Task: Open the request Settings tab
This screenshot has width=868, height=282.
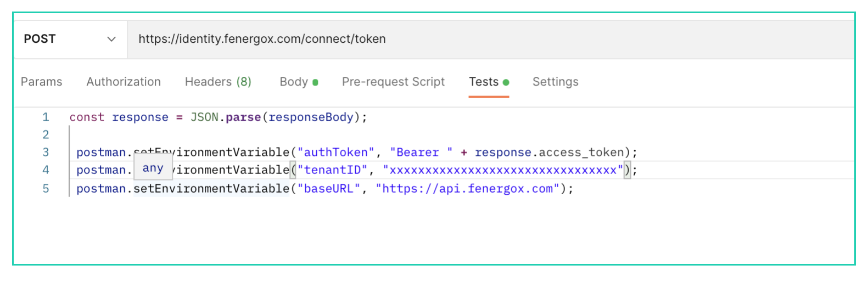Action: coord(555,82)
